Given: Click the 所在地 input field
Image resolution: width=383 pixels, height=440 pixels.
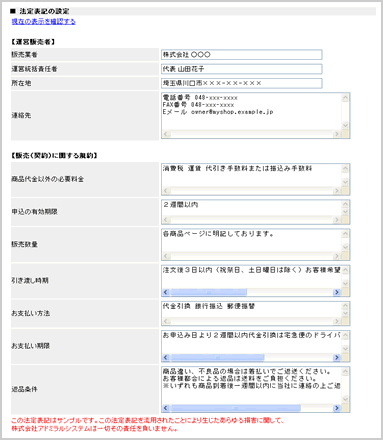Looking at the screenshot, I should tap(242, 83).
